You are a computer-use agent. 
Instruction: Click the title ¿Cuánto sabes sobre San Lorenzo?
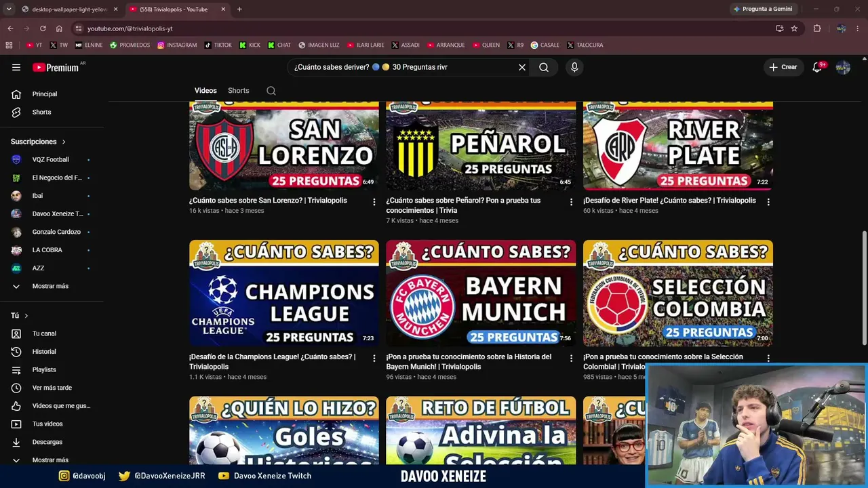click(268, 201)
